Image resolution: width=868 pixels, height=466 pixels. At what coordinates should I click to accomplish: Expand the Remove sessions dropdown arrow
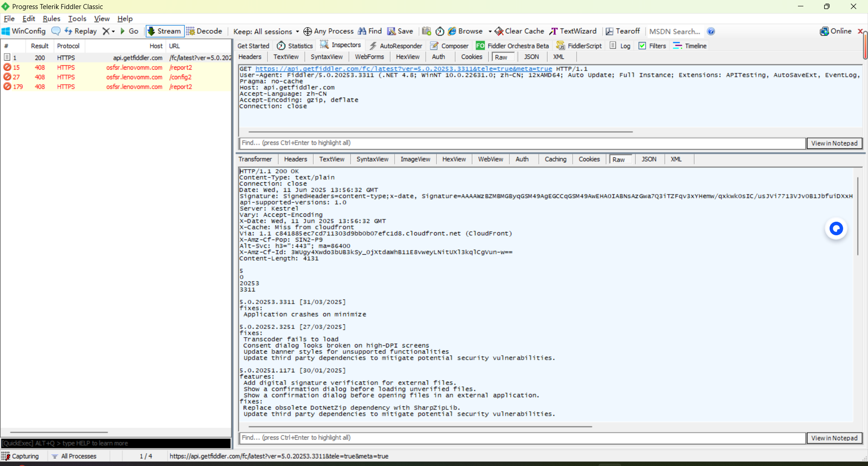coord(113,32)
